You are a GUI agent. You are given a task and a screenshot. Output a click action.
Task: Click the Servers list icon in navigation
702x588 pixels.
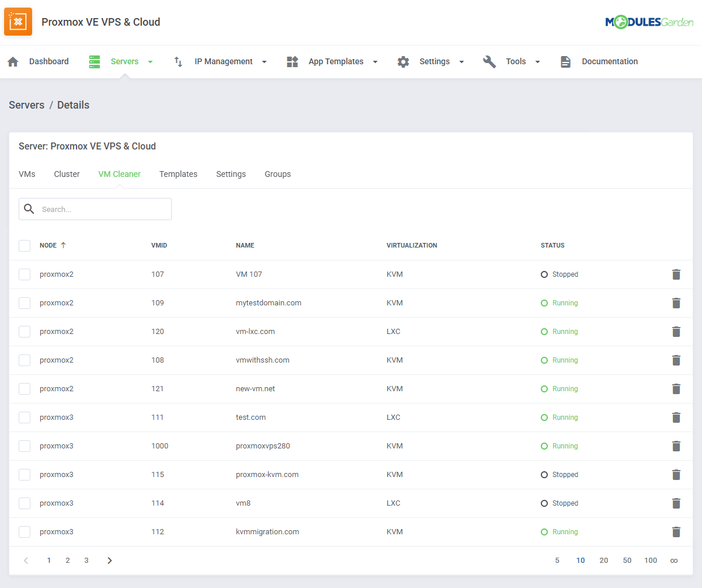[94, 61]
